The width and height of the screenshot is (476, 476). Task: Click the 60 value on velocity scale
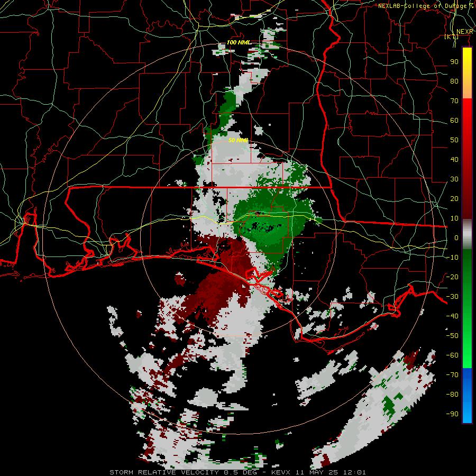tap(454, 121)
